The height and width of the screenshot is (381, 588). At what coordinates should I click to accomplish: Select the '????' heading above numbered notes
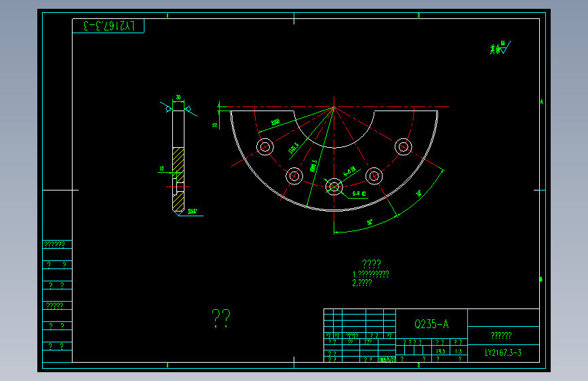[x=371, y=264]
